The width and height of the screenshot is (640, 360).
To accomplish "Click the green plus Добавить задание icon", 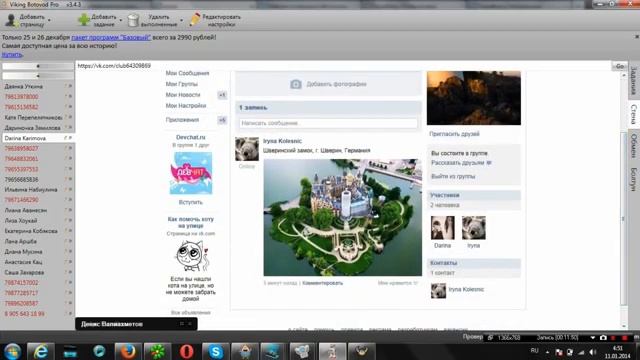I will coord(84,20).
